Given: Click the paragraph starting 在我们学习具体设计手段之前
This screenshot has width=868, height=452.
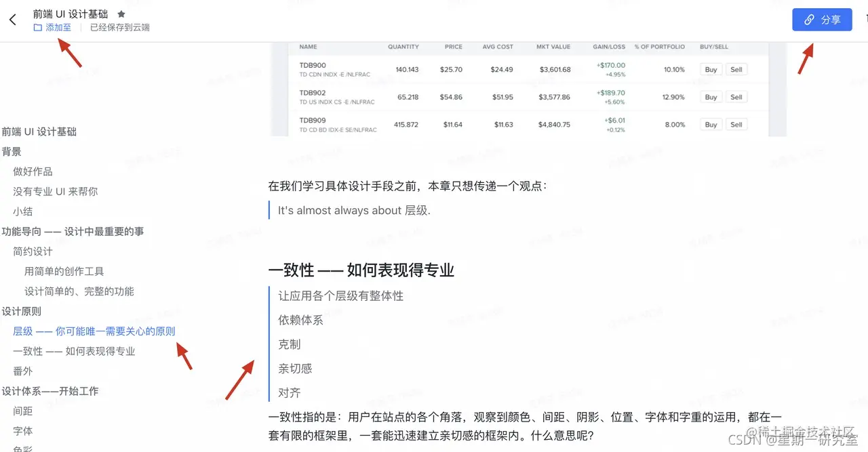Looking at the screenshot, I should (x=407, y=186).
